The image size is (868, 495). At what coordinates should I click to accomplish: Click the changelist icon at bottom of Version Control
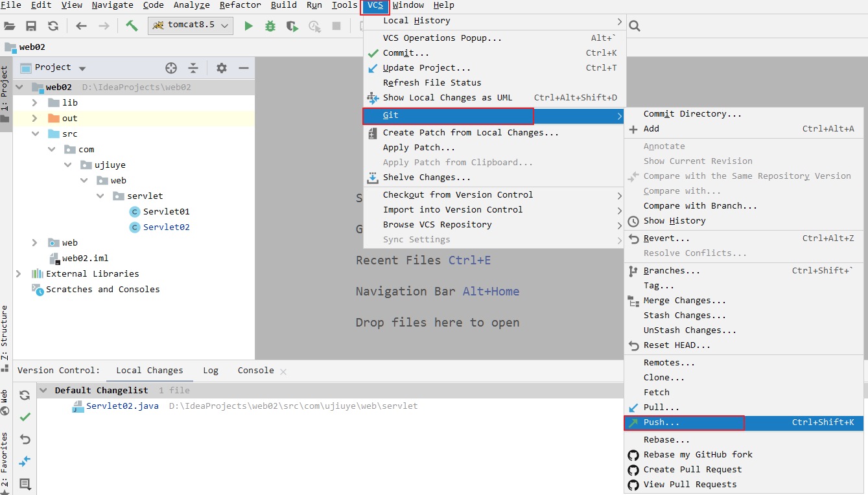click(x=25, y=483)
